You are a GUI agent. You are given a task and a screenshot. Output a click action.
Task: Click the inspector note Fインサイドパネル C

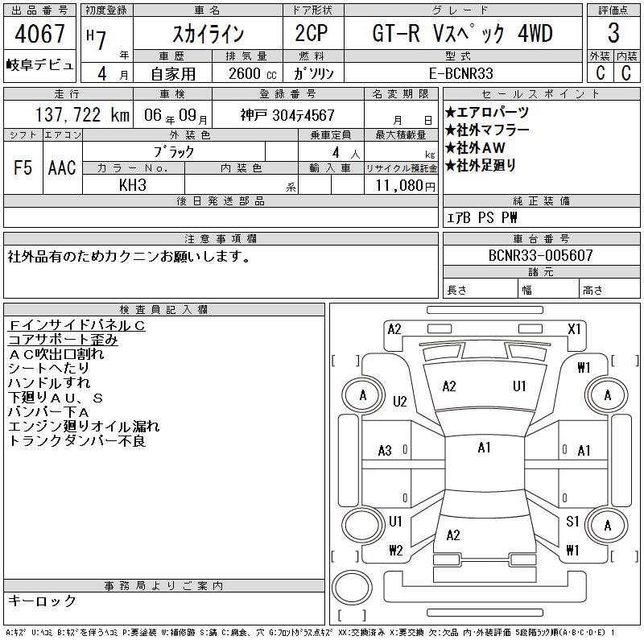point(76,325)
